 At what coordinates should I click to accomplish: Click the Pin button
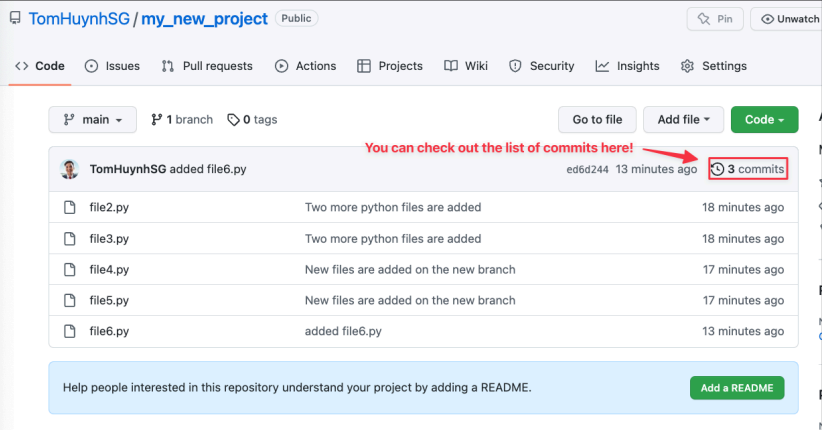coord(715,19)
